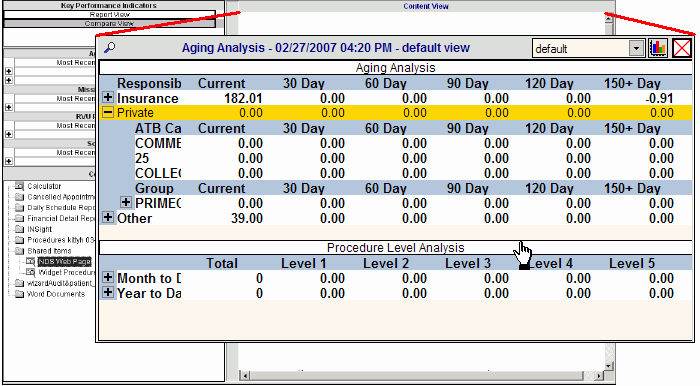Open the bar chart view icon
Screen dimensions: 700x386
coord(658,48)
